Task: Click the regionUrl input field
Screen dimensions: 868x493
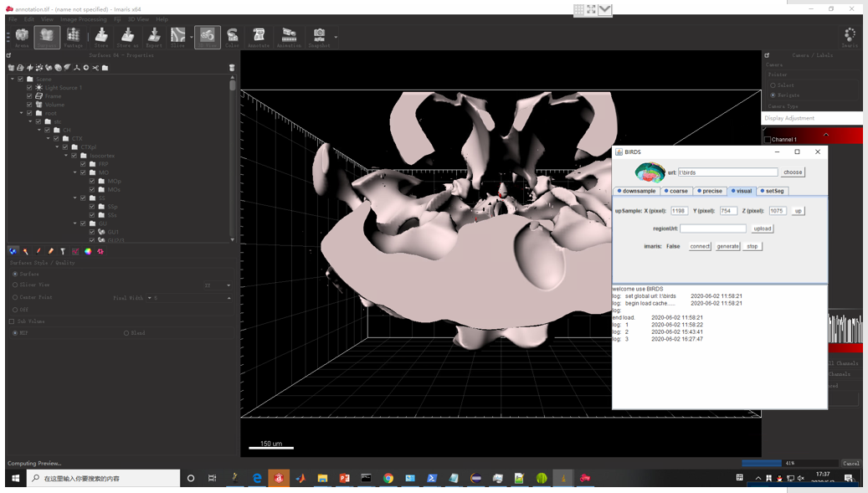Action: point(712,229)
